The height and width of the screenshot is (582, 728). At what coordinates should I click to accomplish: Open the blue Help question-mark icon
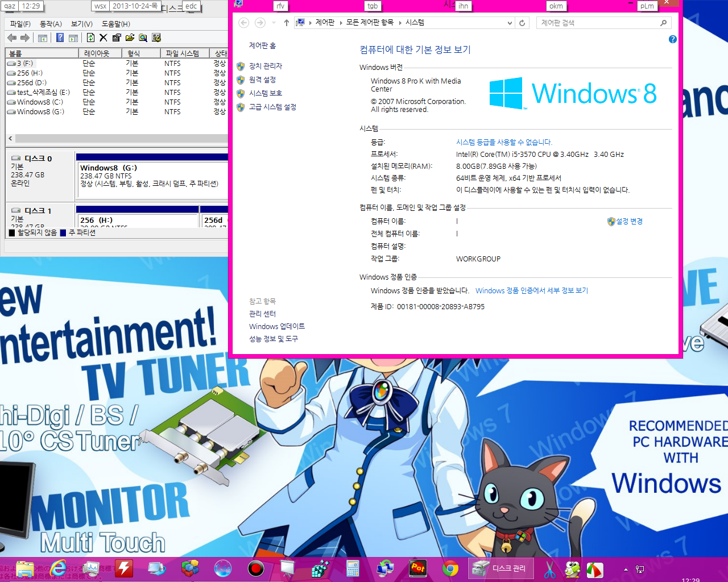[60, 38]
